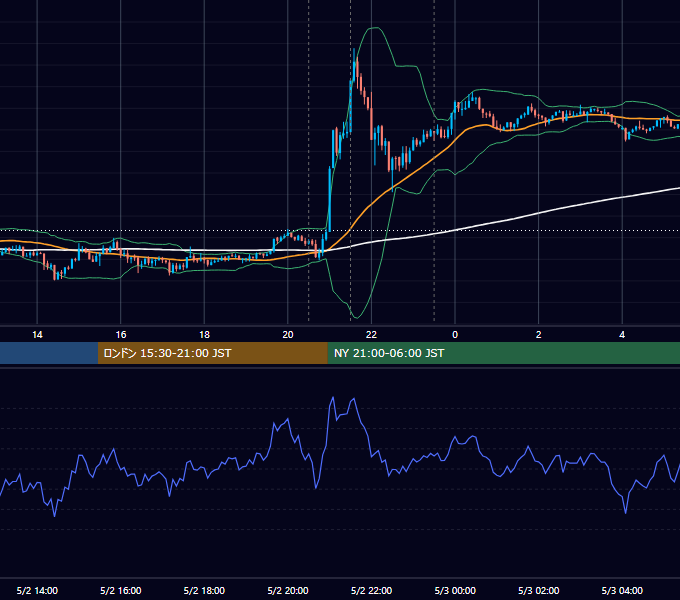
Task: Select the ロンドン 15:30-21:00 JST session bar
Action: [x=212, y=353]
